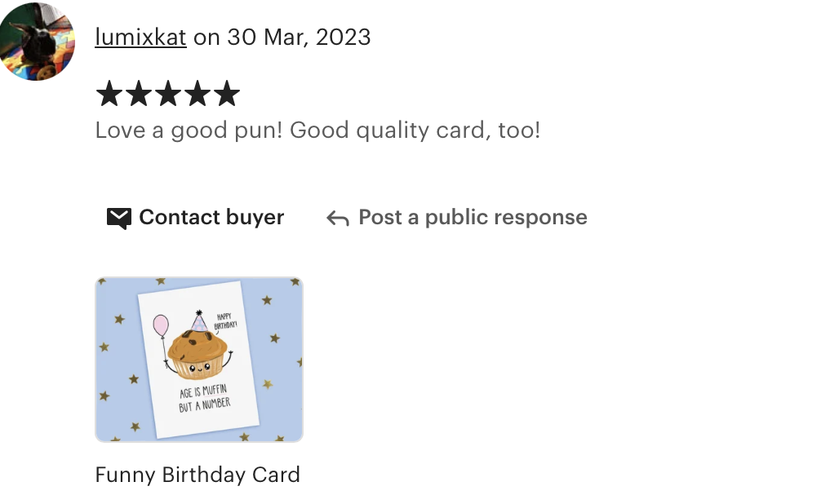Select the first rating star
The width and height of the screenshot is (839, 504).
(x=109, y=94)
